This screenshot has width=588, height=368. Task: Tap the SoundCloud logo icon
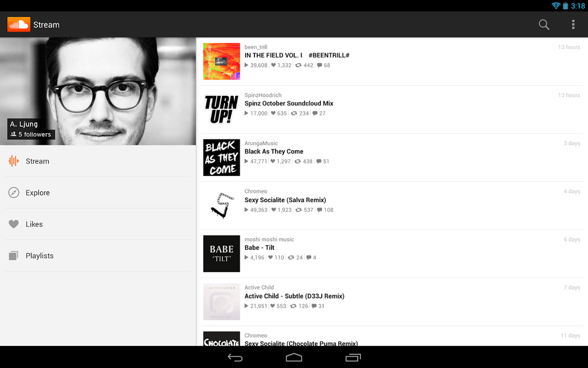(19, 25)
